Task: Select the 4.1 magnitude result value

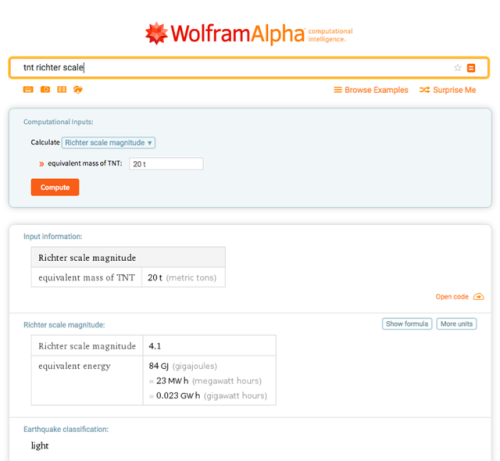Action: coord(155,346)
